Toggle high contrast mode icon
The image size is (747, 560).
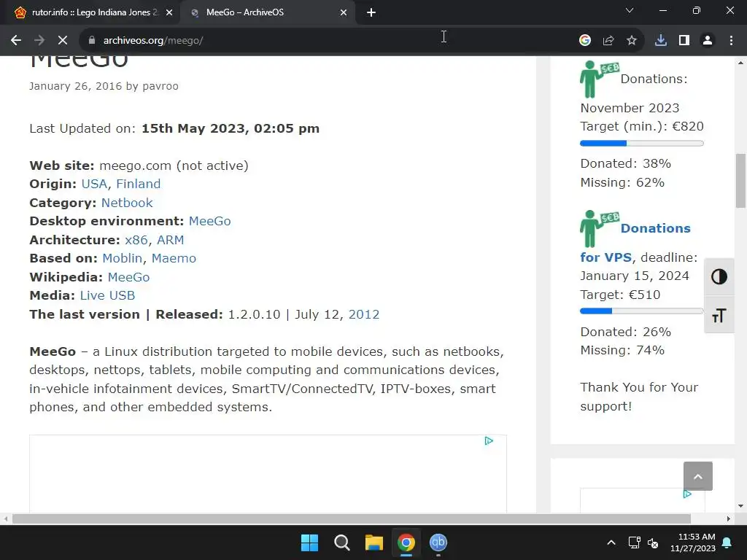719,276
